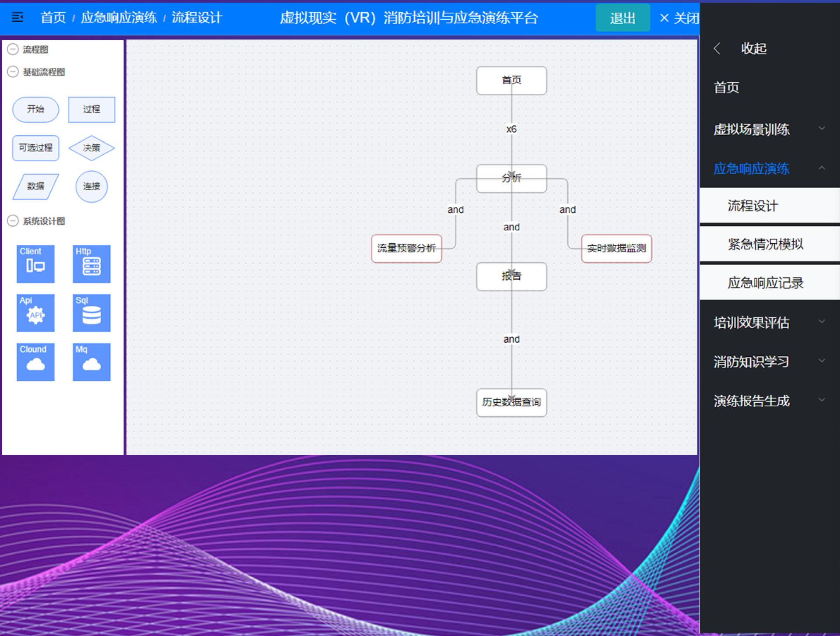
Task: Select the 连接 circle shape
Action: (x=91, y=186)
